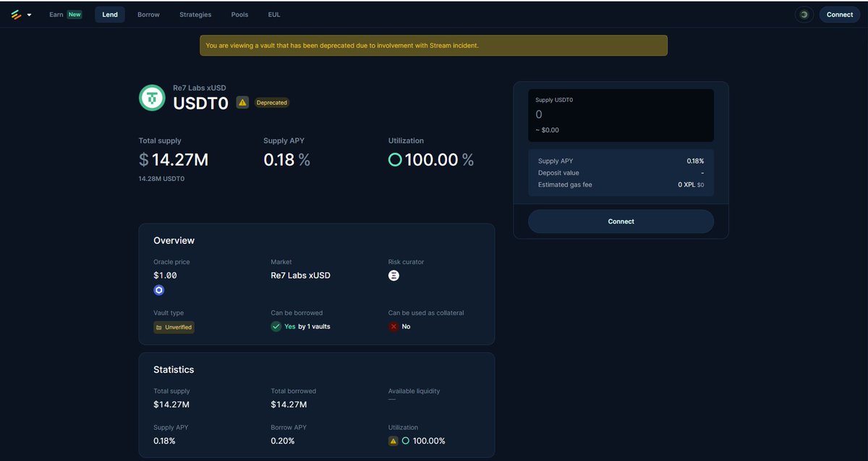
Task: Click the large Connect button under supply form
Action: click(x=621, y=221)
